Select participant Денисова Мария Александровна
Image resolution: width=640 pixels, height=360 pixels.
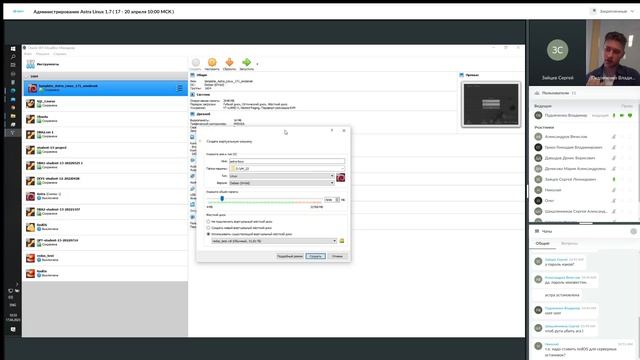click(576, 169)
